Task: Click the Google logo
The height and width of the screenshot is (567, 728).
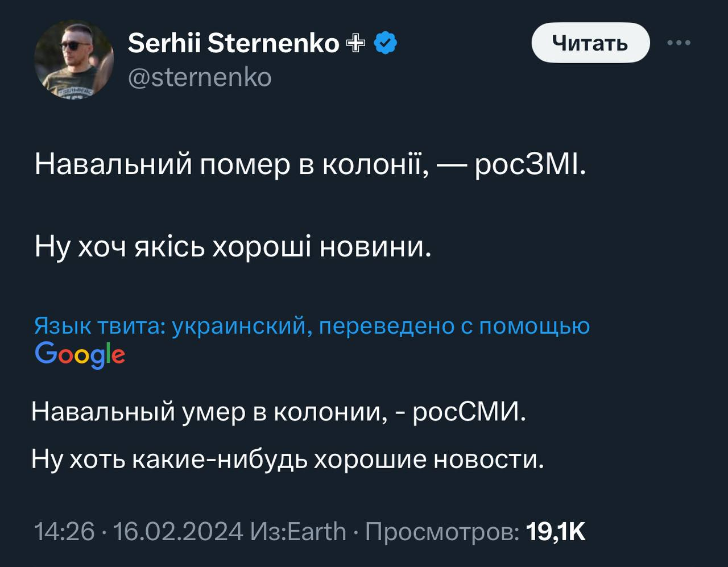Action: 80,354
